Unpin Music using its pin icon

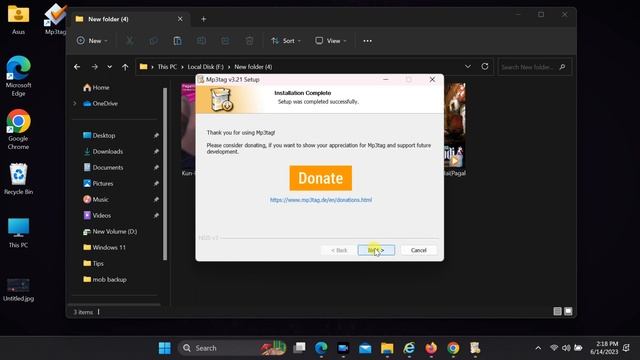(156, 199)
